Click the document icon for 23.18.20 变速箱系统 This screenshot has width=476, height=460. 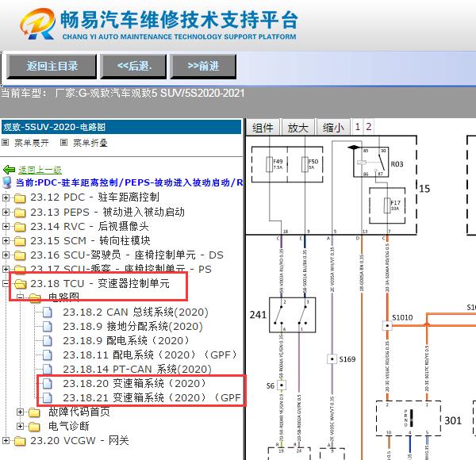tap(47, 384)
